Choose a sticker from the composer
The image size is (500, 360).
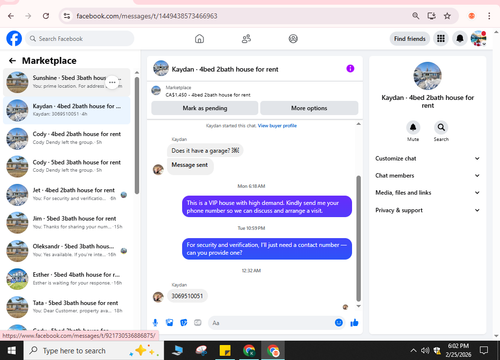click(x=184, y=323)
